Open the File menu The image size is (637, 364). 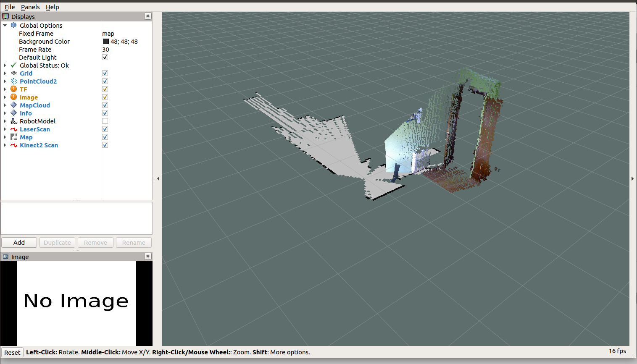tap(10, 7)
